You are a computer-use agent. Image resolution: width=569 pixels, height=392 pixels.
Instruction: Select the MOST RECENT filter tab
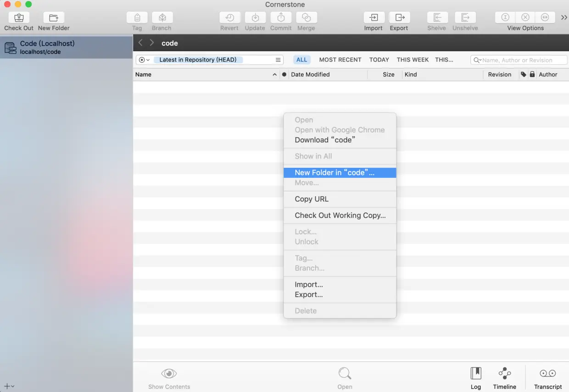click(340, 60)
